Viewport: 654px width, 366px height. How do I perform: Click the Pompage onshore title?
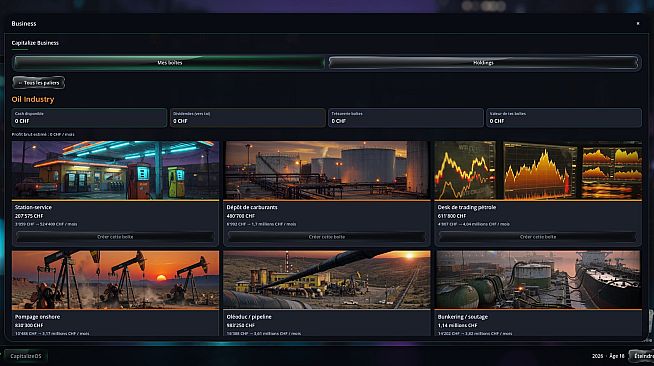tap(38, 317)
